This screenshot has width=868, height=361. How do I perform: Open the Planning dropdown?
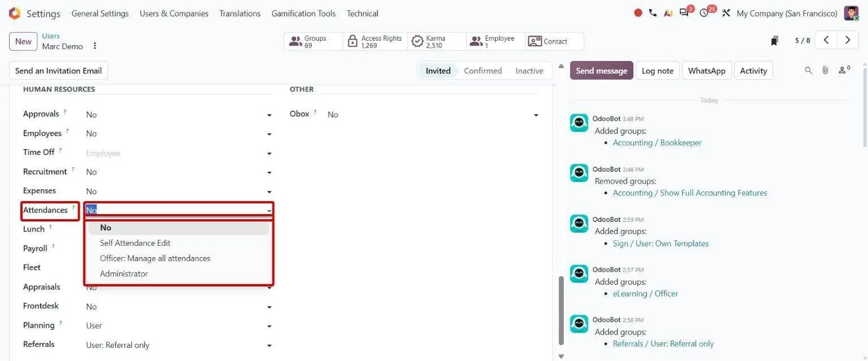coord(179,326)
